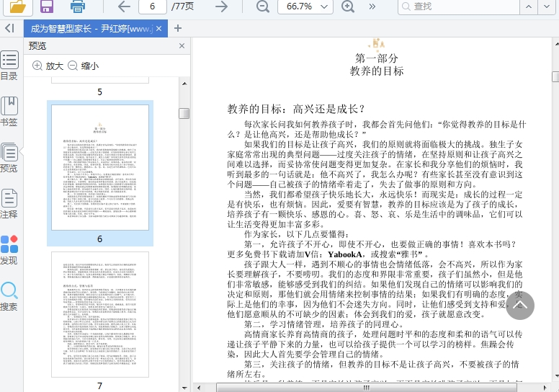Go to next page with right arrow
The height and width of the screenshot is (392, 559).
222,6
